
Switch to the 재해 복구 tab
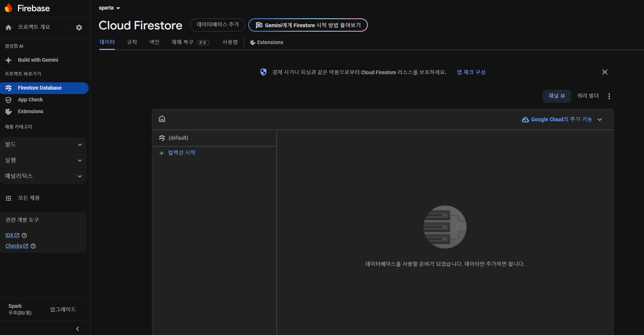click(x=182, y=42)
